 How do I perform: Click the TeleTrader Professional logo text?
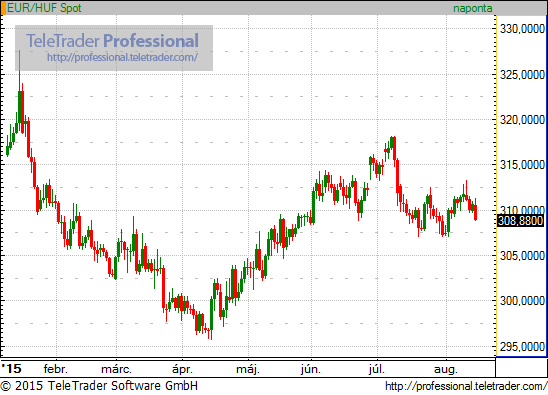click(113, 41)
